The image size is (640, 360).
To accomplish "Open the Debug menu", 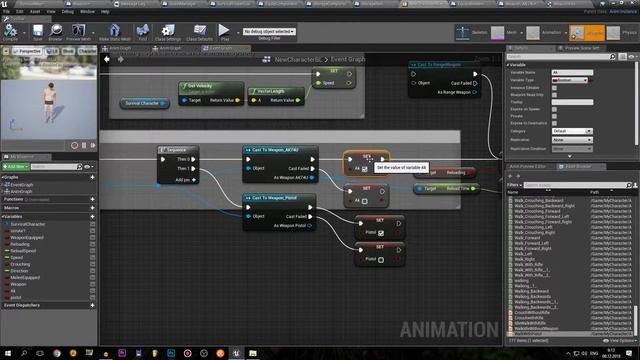I will click(x=67, y=11).
